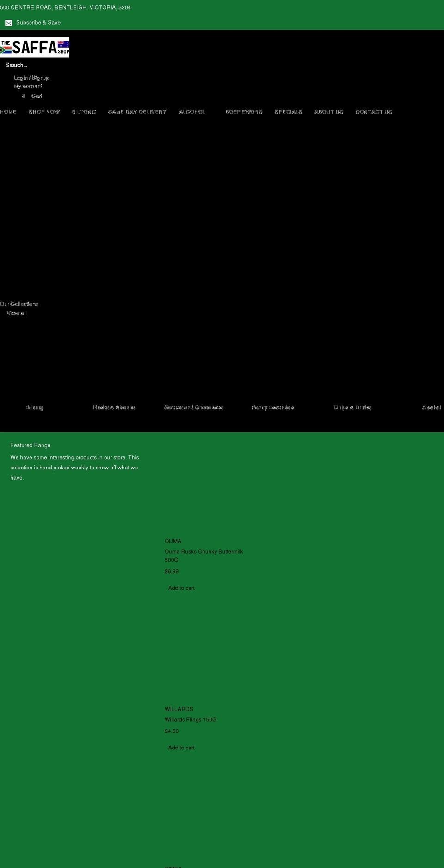Click the $4.50 price
The width and height of the screenshot is (444, 868).
[x=172, y=731]
